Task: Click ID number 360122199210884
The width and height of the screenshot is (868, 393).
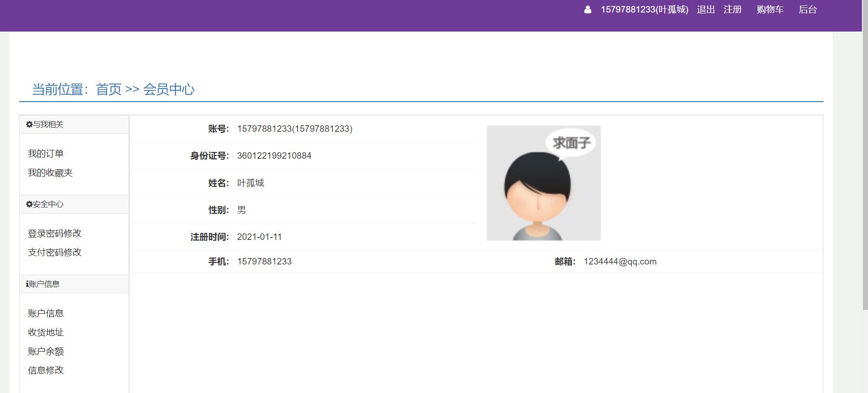Action: (x=274, y=155)
